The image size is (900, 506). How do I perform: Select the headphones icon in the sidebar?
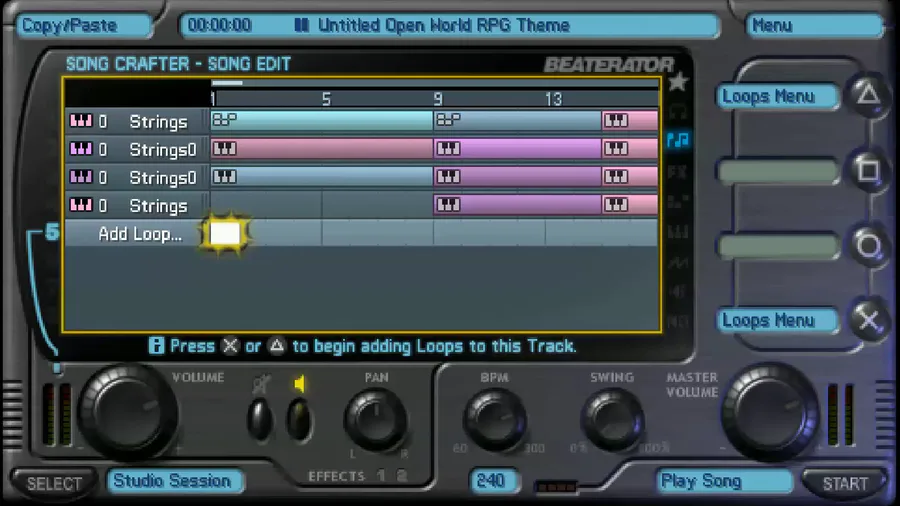click(x=678, y=111)
